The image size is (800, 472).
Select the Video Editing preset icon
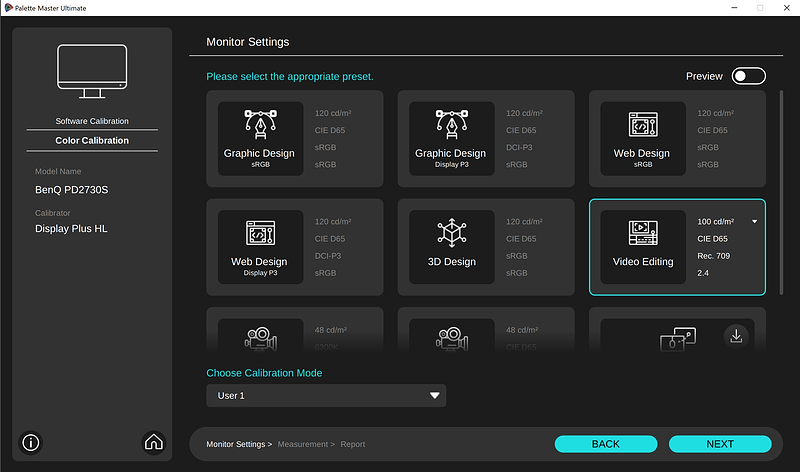coord(643,233)
